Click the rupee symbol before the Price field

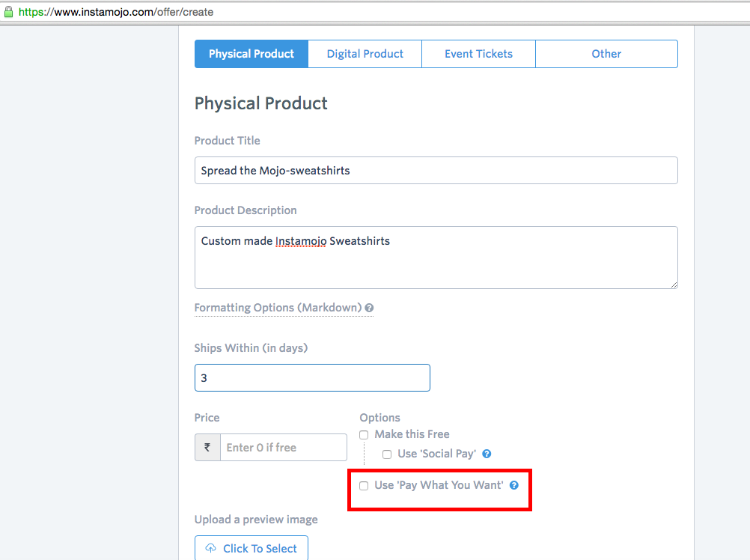coord(207,448)
